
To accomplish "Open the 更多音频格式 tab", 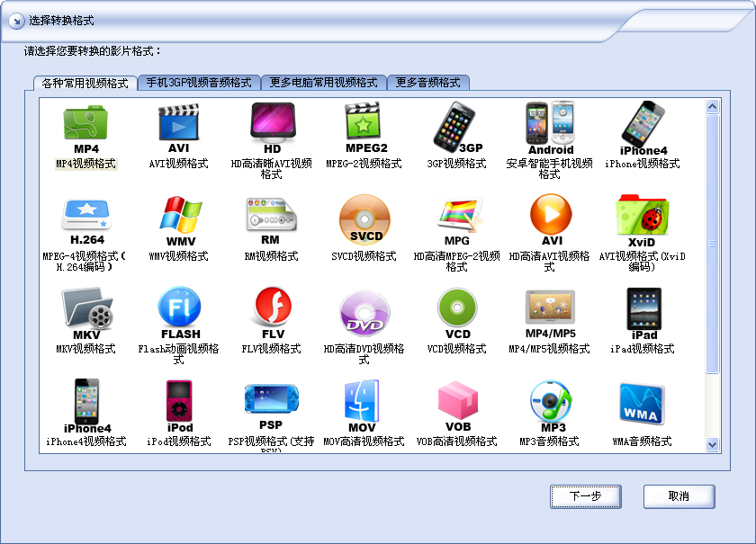I will pos(428,83).
